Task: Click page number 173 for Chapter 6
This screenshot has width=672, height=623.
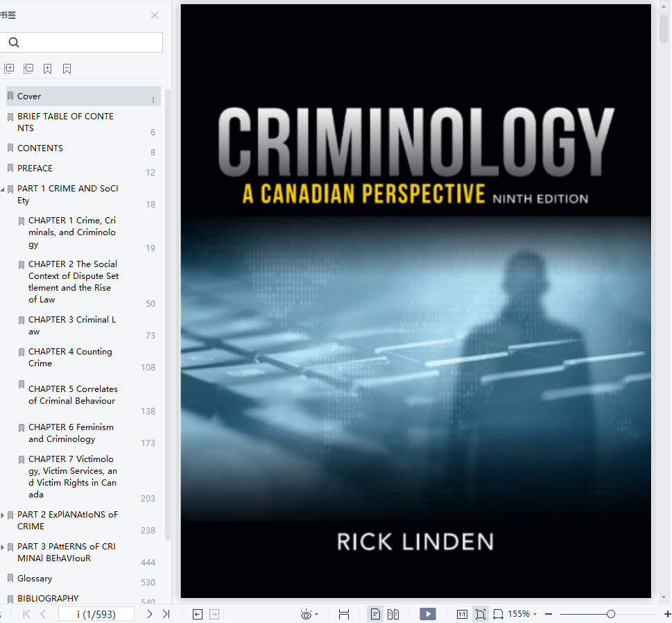Action: (148, 443)
